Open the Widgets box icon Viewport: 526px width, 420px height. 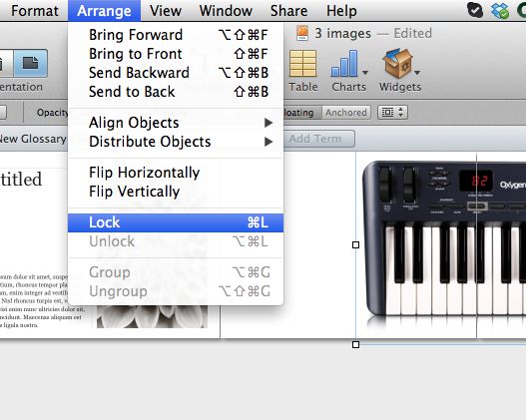coord(397,63)
